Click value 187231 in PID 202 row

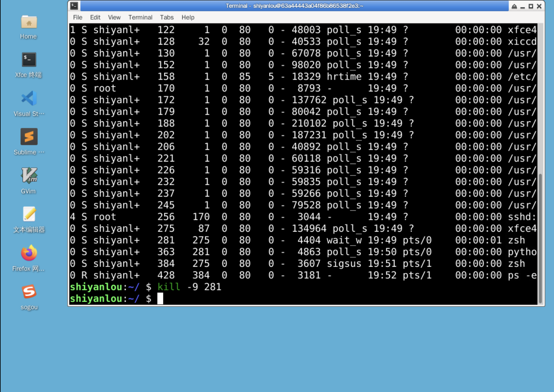pyautogui.click(x=309, y=135)
